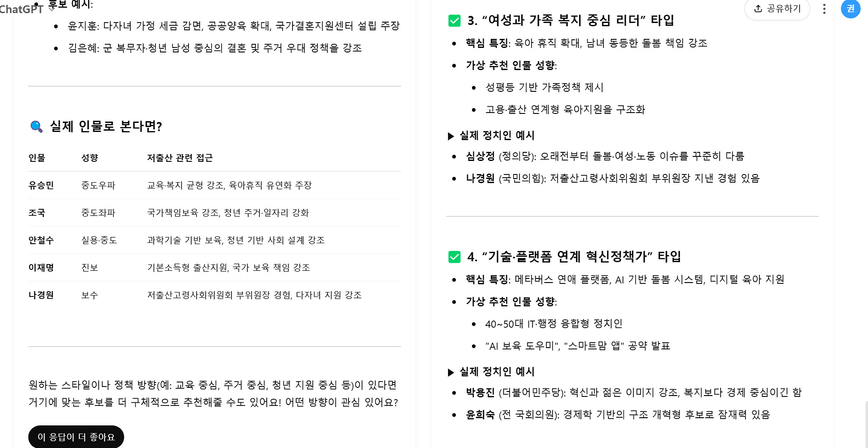868x448 pixels.
Task: Click the '유승민' name in the table
Action: (x=41, y=185)
